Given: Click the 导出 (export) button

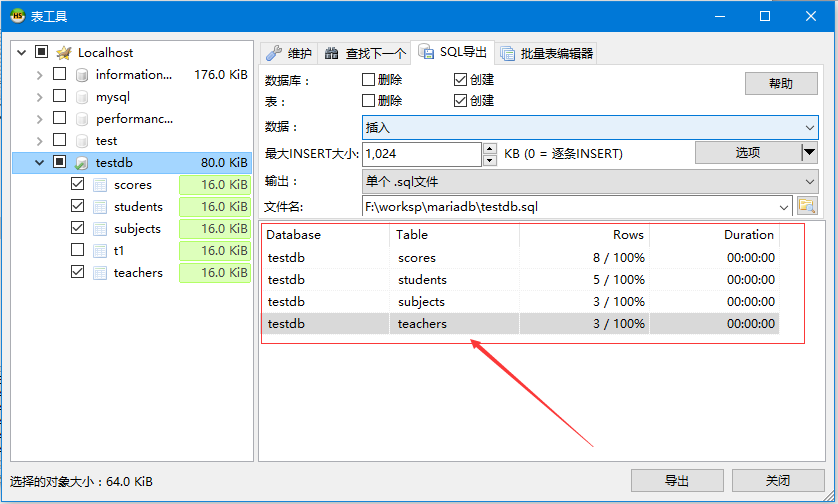Looking at the screenshot, I should [x=677, y=480].
